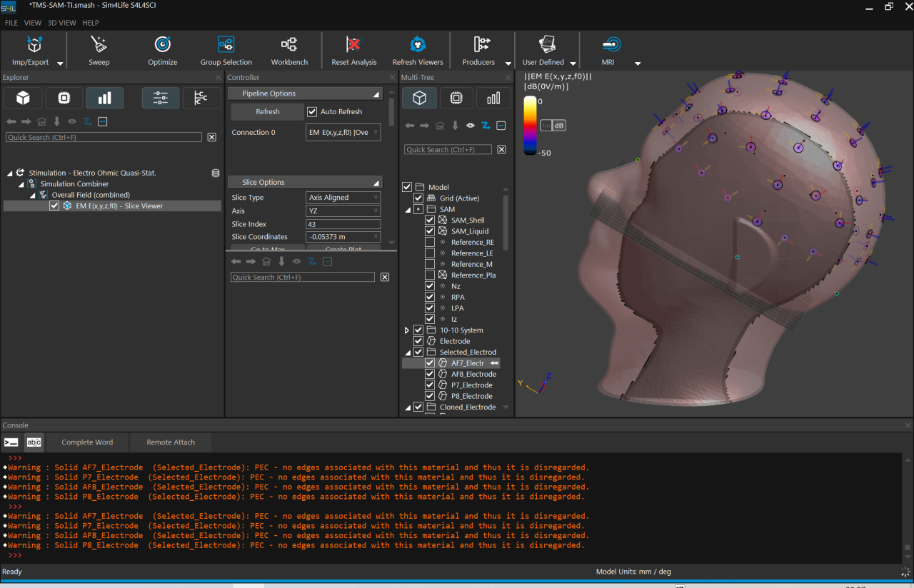Toggle the Auto Refresh checkbox
914x588 pixels.
(312, 112)
